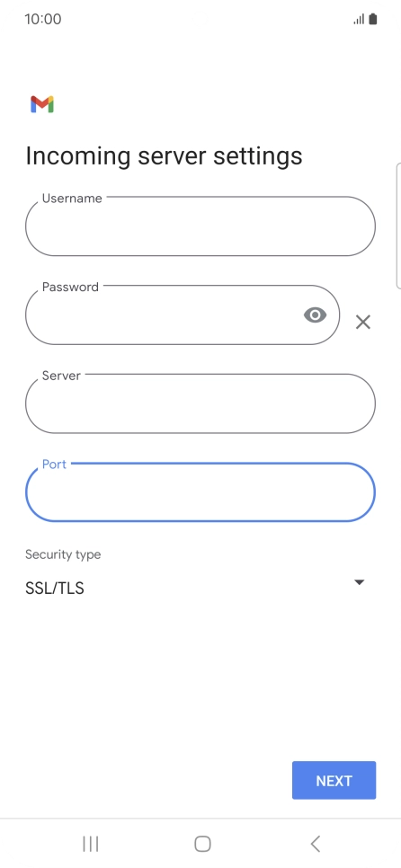
Task: Tap the Incoming server settings heading
Action: 164,155
